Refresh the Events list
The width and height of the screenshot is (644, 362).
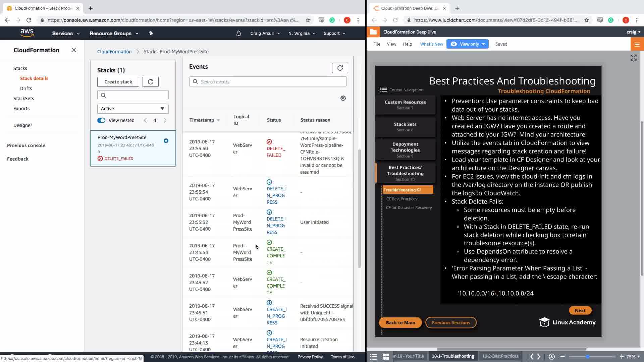(340, 68)
